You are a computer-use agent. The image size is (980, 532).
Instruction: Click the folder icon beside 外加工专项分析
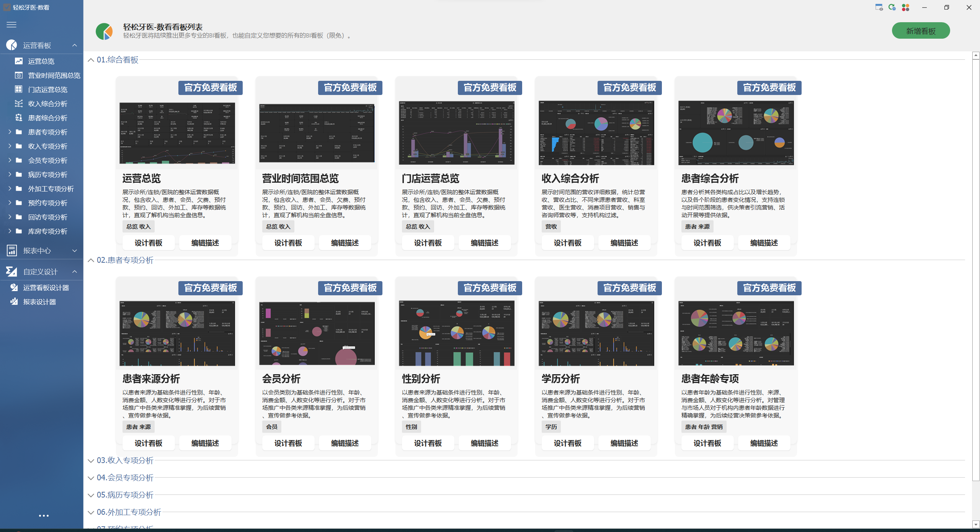(x=19, y=188)
